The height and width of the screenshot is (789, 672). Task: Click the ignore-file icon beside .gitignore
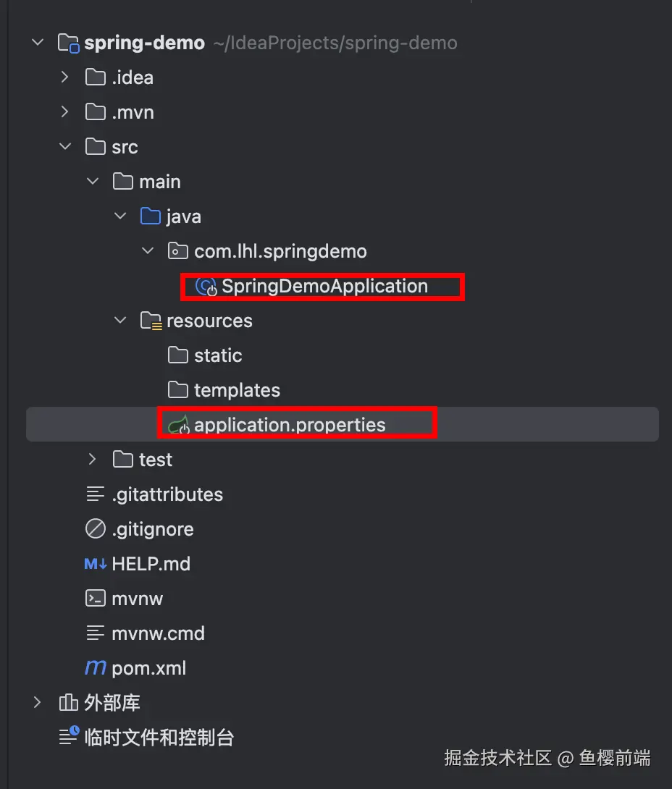96,529
